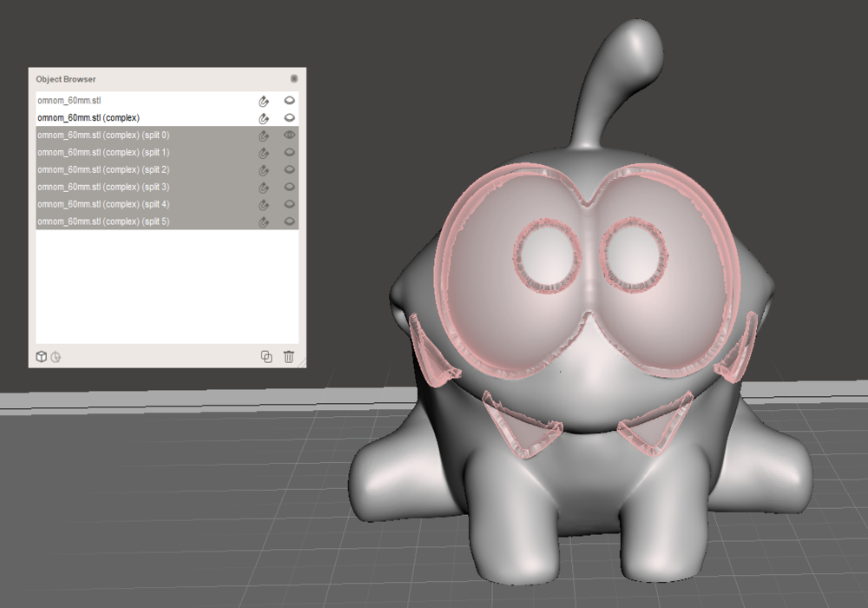Select omnom_60mm.stl (complex) (split 1) row
Image resolution: width=868 pixels, height=608 pixels.
click(x=168, y=152)
